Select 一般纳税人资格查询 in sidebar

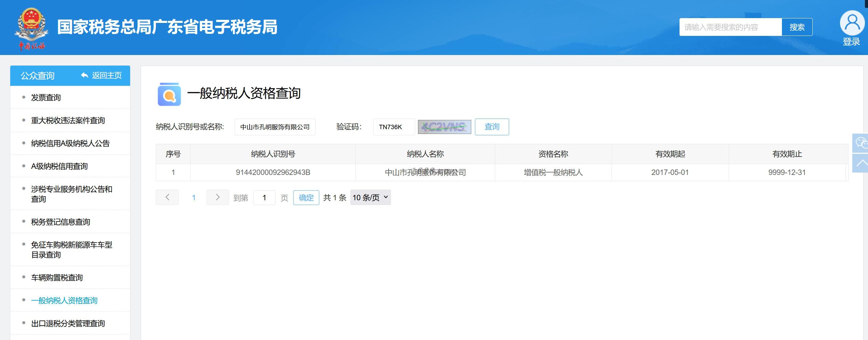click(x=64, y=301)
